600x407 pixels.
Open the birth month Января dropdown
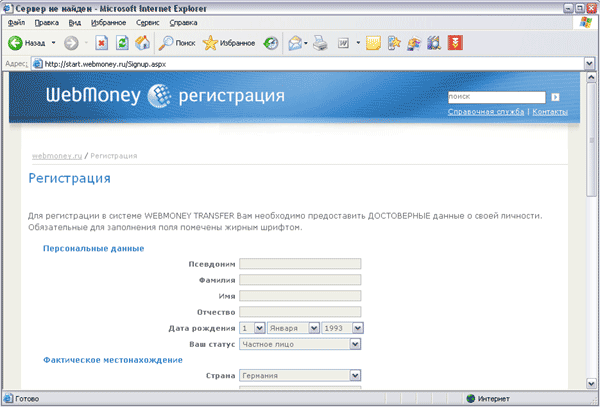[293, 328]
